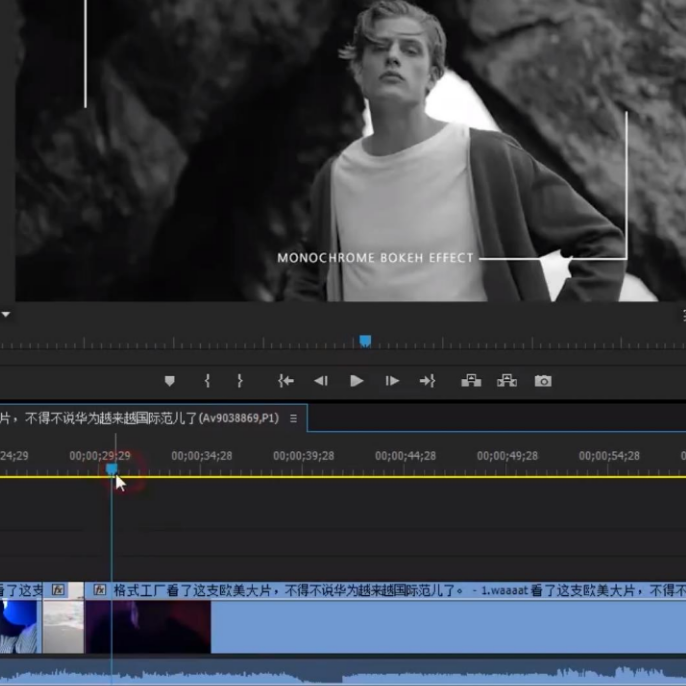This screenshot has height=686, width=686.
Task: Click the fx badge on the 格式工厂 clip
Action: pos(100,590)
